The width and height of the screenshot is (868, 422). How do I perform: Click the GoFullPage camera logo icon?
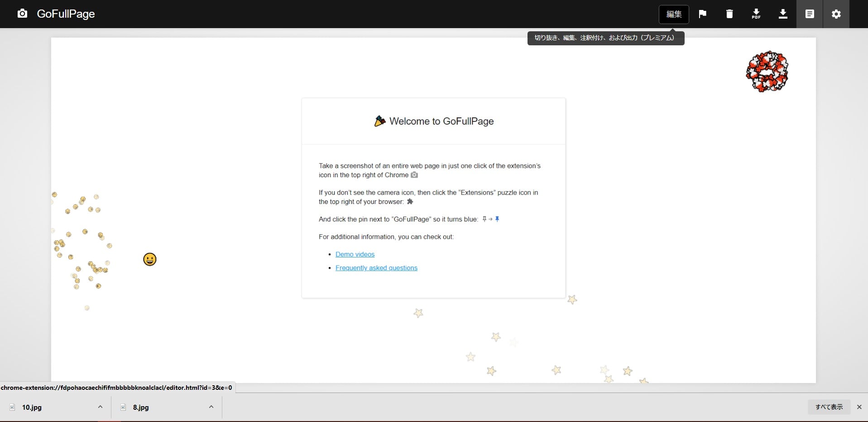pos(22,14)
